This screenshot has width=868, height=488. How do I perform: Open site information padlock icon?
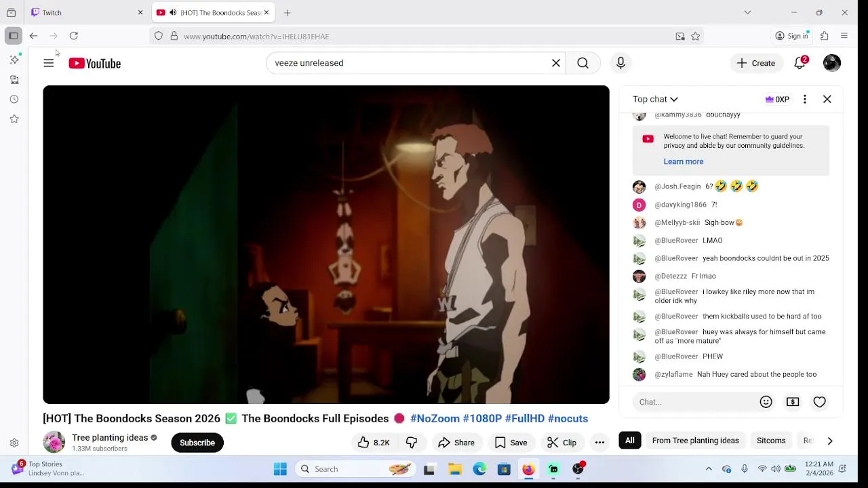tap(174, 37)
